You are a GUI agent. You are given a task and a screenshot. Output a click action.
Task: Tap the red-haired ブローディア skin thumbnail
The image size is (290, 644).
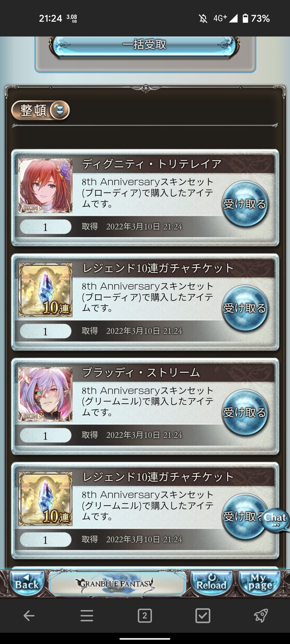coord(45,186)
